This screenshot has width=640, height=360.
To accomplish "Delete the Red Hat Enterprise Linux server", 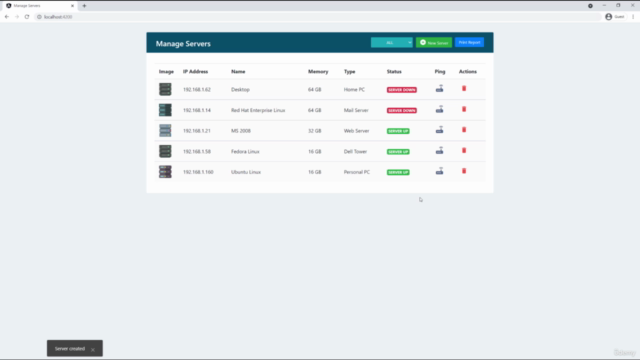I will [x=464, y=109].
